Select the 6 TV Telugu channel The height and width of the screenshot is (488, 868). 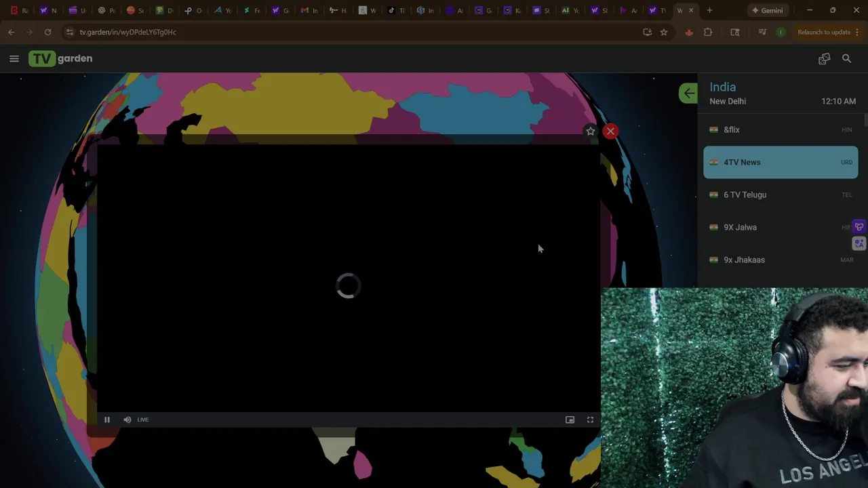tap(781, 195)
